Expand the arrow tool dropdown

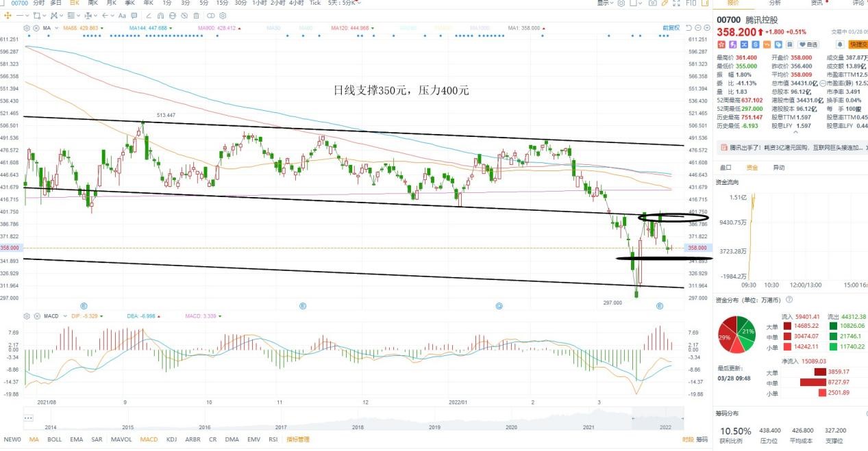coord(112,15)
